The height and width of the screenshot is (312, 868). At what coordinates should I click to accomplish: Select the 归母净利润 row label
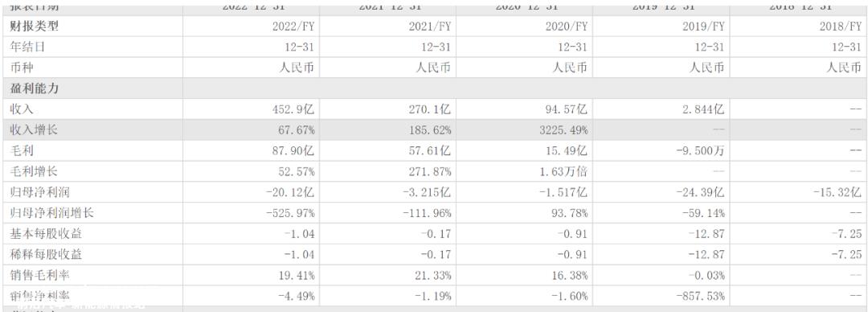(x=40, y=192)
